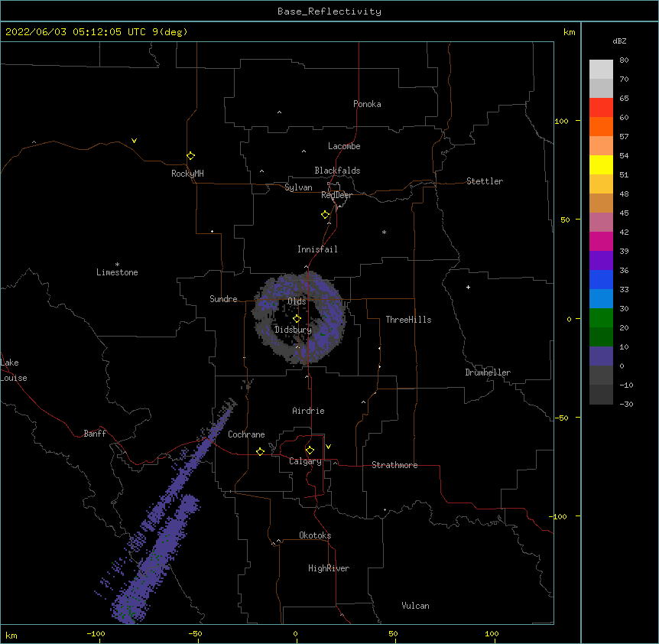
Task: Select the light gray swatch below 80 dBZ
Action: coord(601,69)
